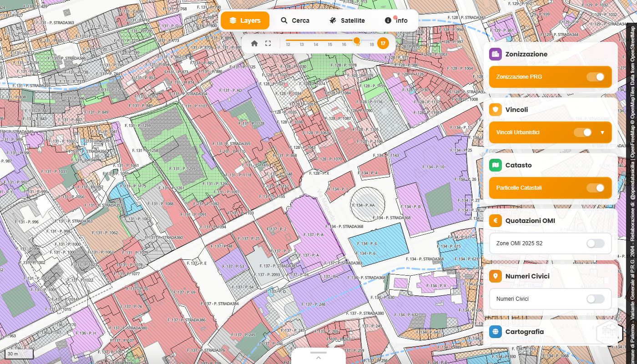637x364 pixels.
Task: Click the Zone OMI 2025 S2 label
Action: [520, 243]
